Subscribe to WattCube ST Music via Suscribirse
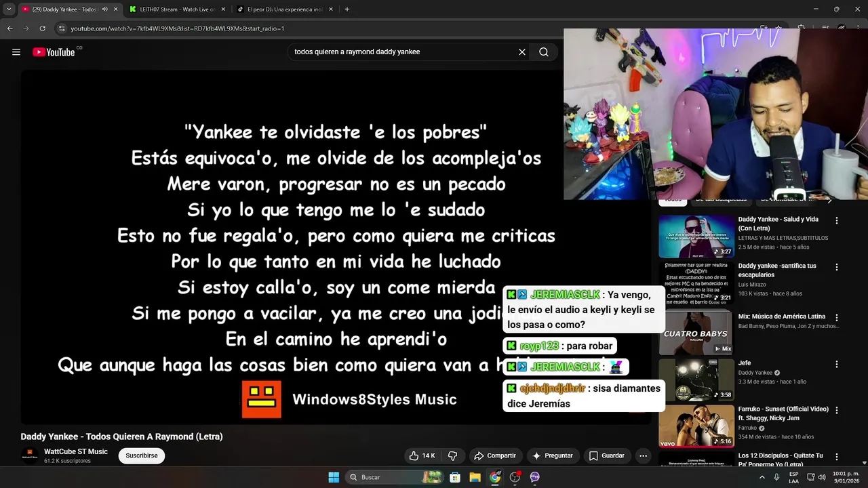This screenshot has width=868, height=488. tap(142, 455)
